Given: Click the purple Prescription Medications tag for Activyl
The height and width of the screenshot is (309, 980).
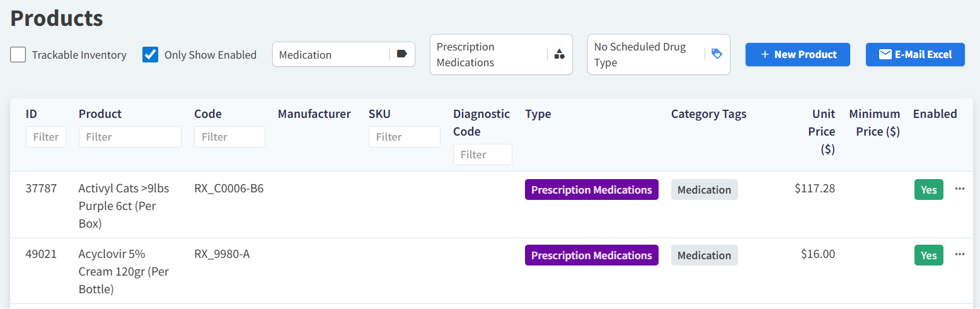Looking at the screenshot, I should point(591,190).
